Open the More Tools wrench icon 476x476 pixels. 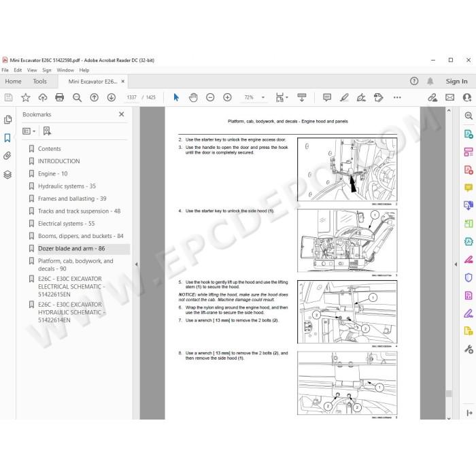[x=469, y=350]
